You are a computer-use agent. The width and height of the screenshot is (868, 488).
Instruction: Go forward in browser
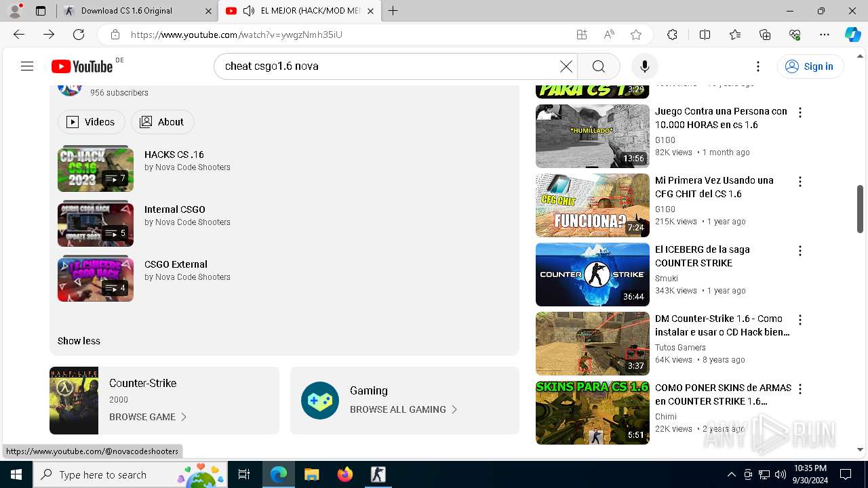(49, 35)
